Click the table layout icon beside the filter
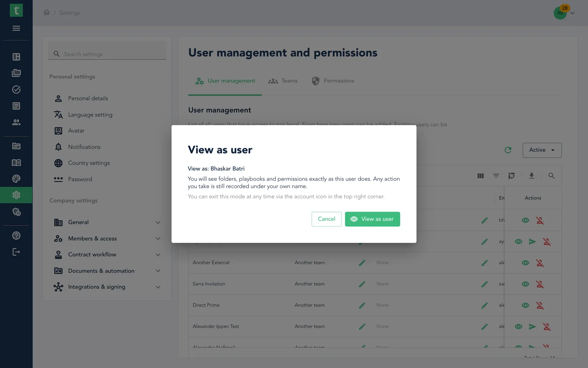Image resolution: width=588 pixels, height=368 pixels. [512, 176]
